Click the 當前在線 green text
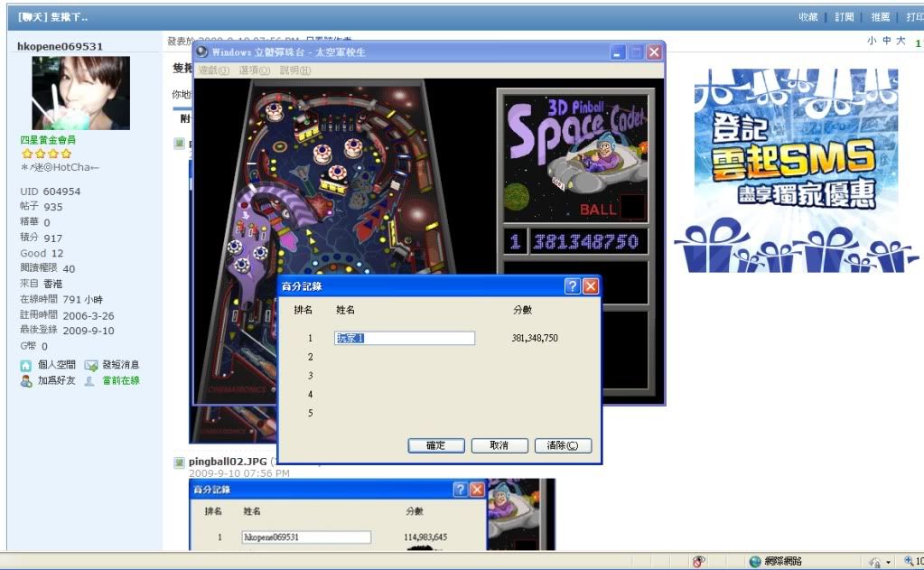924x570 pixels. 121,381
